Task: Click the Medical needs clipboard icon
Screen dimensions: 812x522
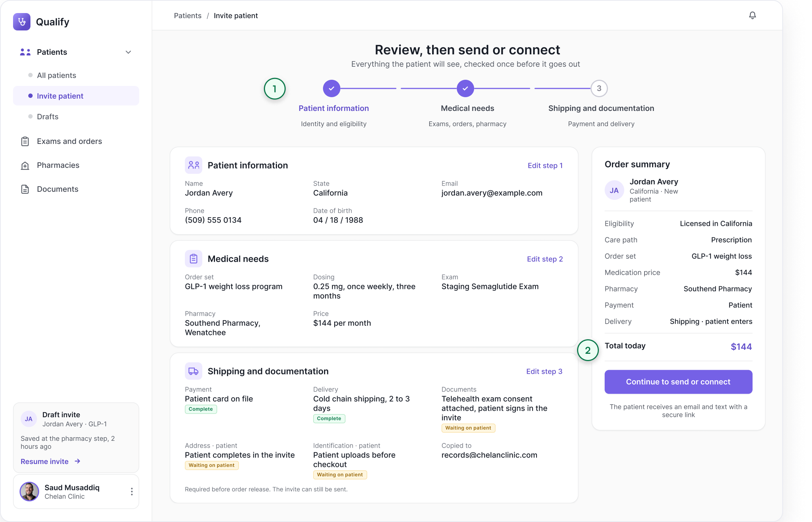Action: [x=194, y=259]
